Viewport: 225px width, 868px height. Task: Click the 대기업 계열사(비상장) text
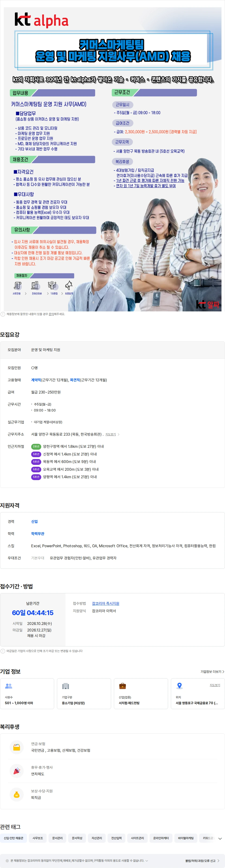tap(48, 422)
